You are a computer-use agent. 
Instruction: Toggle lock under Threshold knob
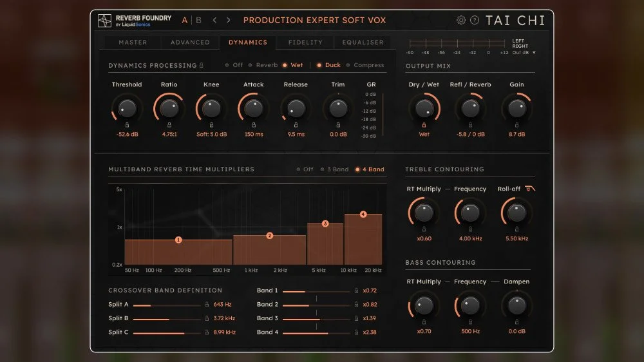pyautogui.click(x=127, y=124)
